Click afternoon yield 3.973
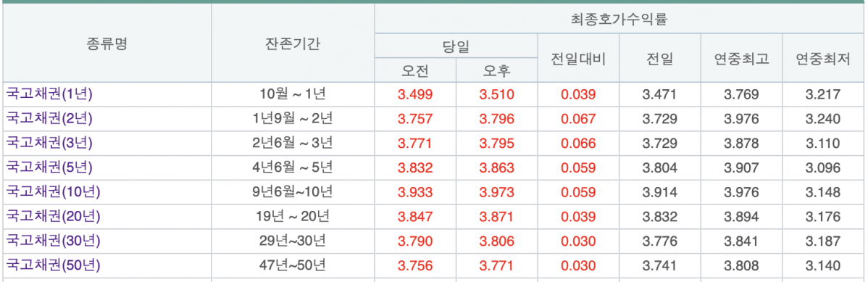 (496, 193)
